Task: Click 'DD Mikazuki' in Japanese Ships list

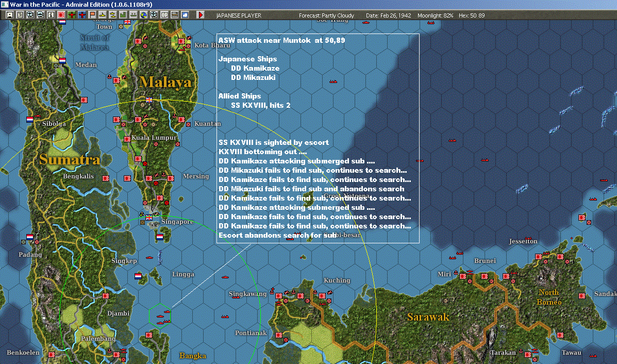Action: click(253, 77)
